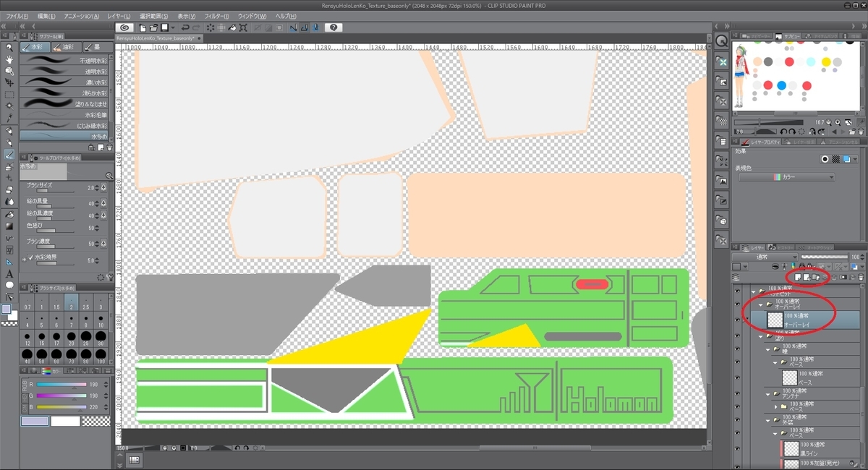Image resolution: width=868 pixels, height=470 pixels.
Task: Open the Quick Access Q icon
Action: coord(722,40)
